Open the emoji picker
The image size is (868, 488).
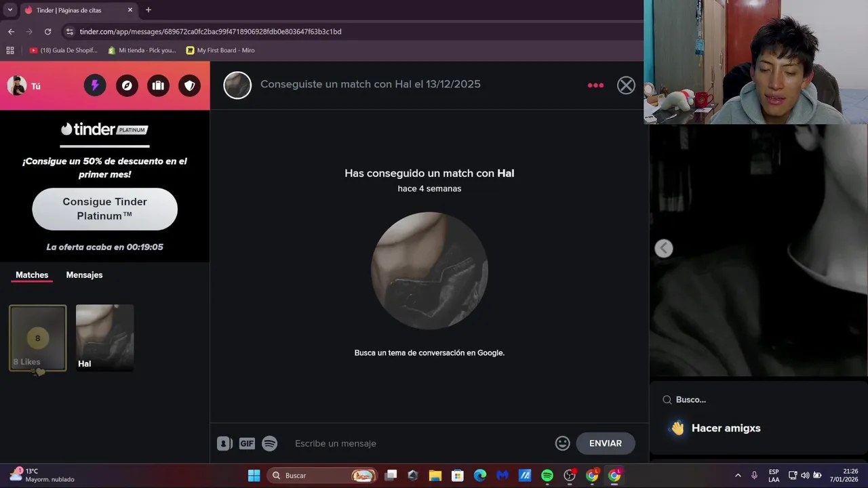pyautogui.click(x=562, y=443)
